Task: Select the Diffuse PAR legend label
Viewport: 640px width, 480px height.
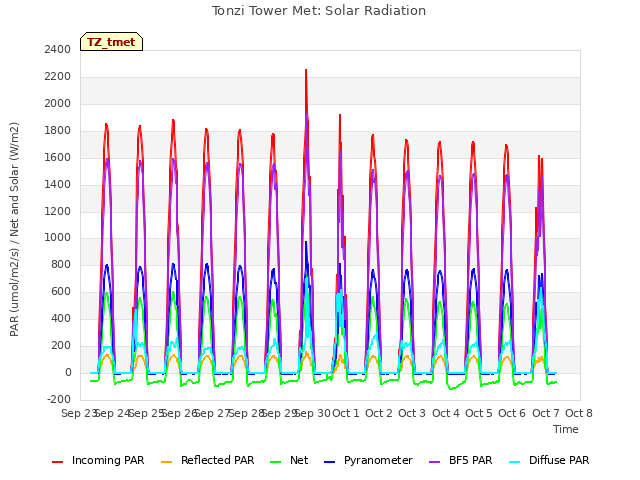Action: (559, 460)
